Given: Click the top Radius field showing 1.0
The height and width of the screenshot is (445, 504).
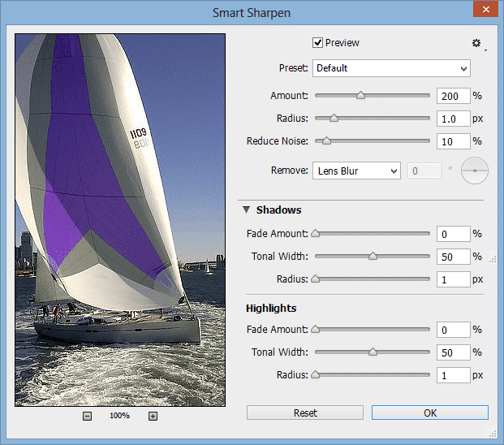Looking at the screenshot, I should click(x=454, y=119).
